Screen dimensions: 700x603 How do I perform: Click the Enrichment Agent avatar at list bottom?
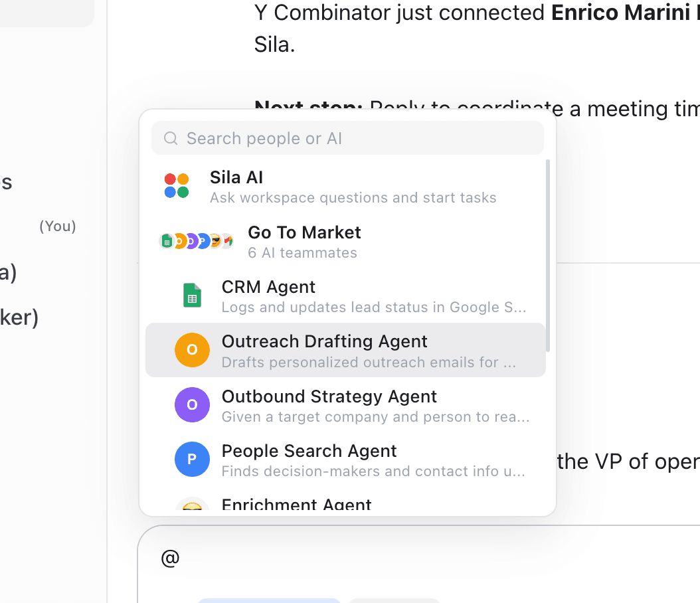click(x=192, y=507)
